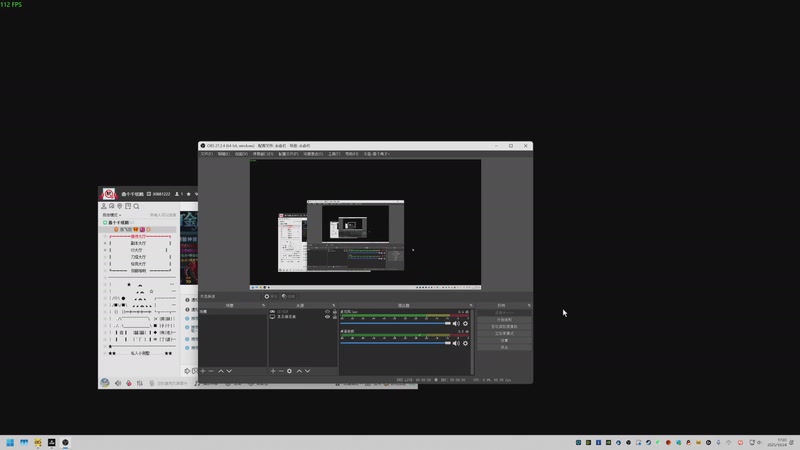The height and width of the screenshot is (450, 800).
Task: Click the Properties button in the source toolbar
Action: pos(270,296)
